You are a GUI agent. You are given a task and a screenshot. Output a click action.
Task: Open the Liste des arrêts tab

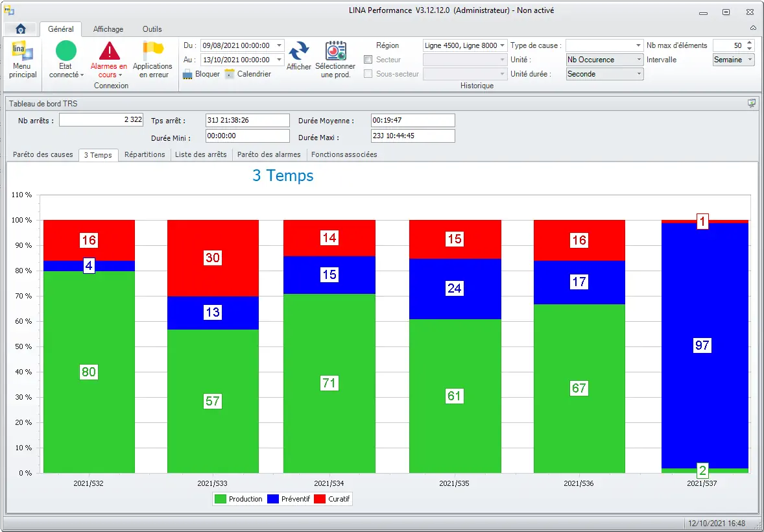coord(200,154)
